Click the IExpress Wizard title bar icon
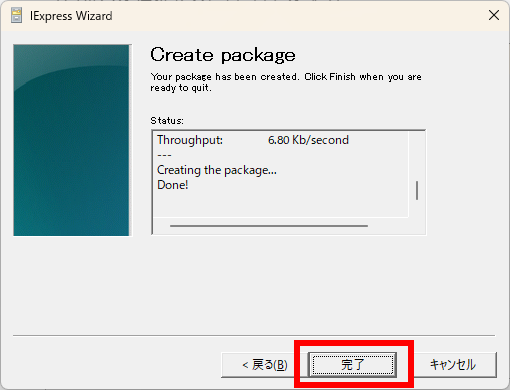The height and width of the screenshot is (390, 510). [x=16, y=16]
